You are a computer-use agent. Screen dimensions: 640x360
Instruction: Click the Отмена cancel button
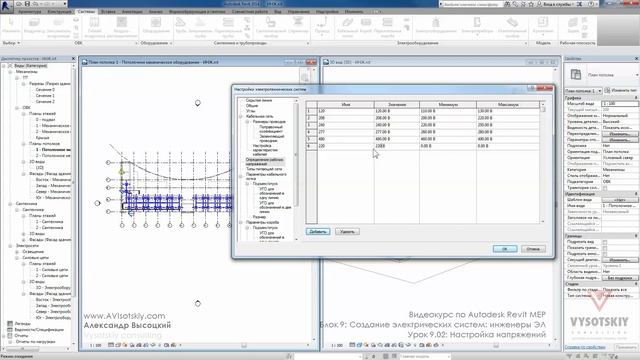(533, 249)
